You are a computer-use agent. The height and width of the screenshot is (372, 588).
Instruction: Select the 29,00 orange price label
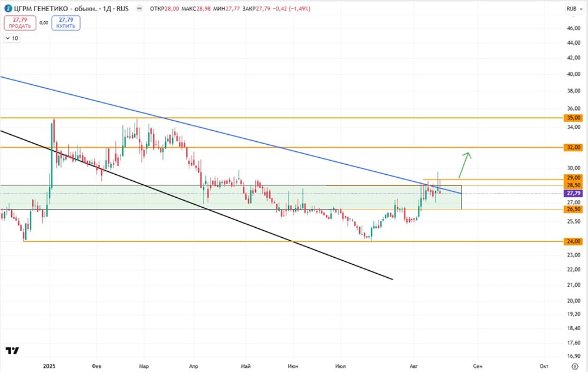point(574,178)
